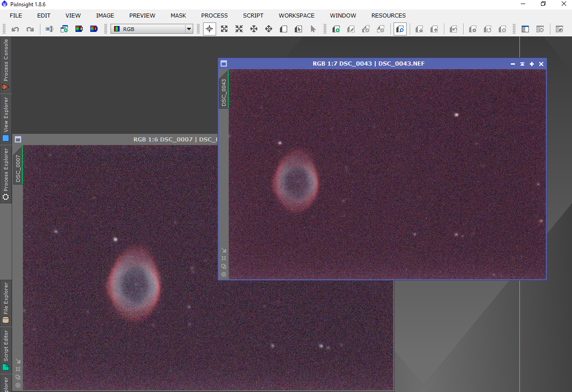Click DSC_0007 window's bottom circle-target icon
The width and height of the screenshot is (572, 392).
[x=18, y=385]
